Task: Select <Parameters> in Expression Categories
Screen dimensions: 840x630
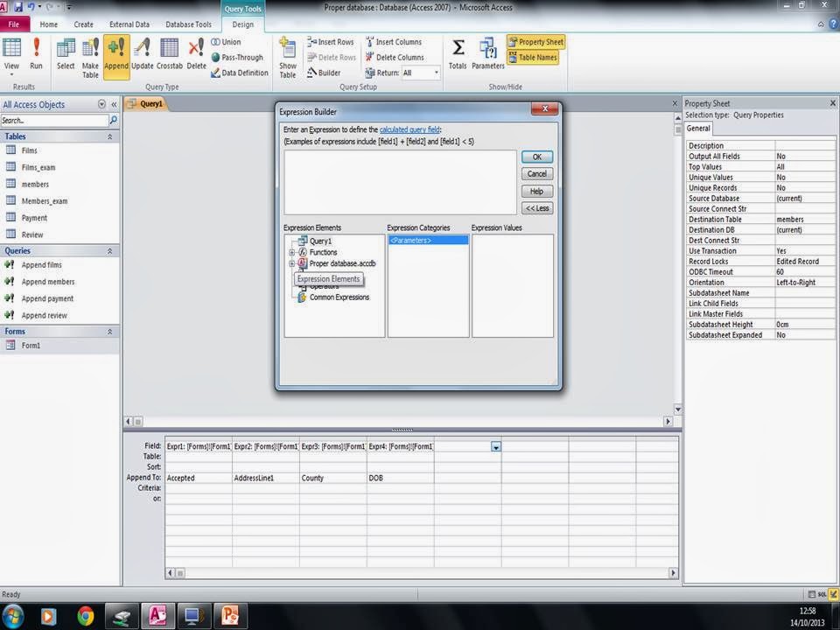Action: [428, 241]
